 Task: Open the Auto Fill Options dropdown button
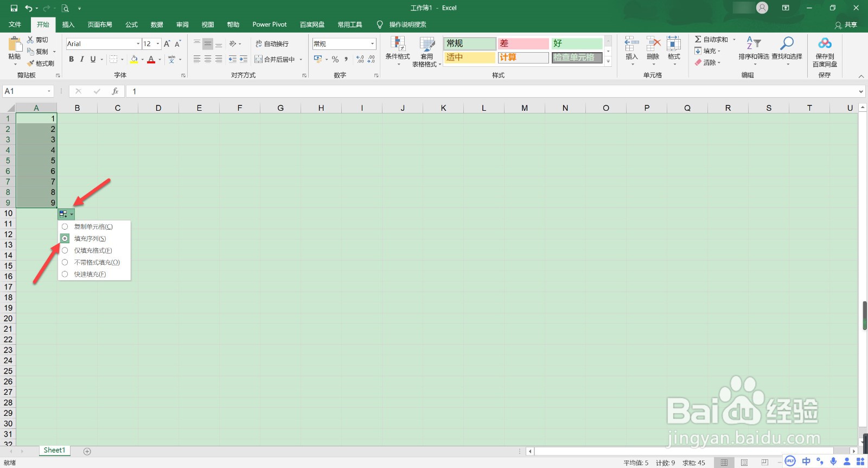pyautogui.click(x=66, y=214)
